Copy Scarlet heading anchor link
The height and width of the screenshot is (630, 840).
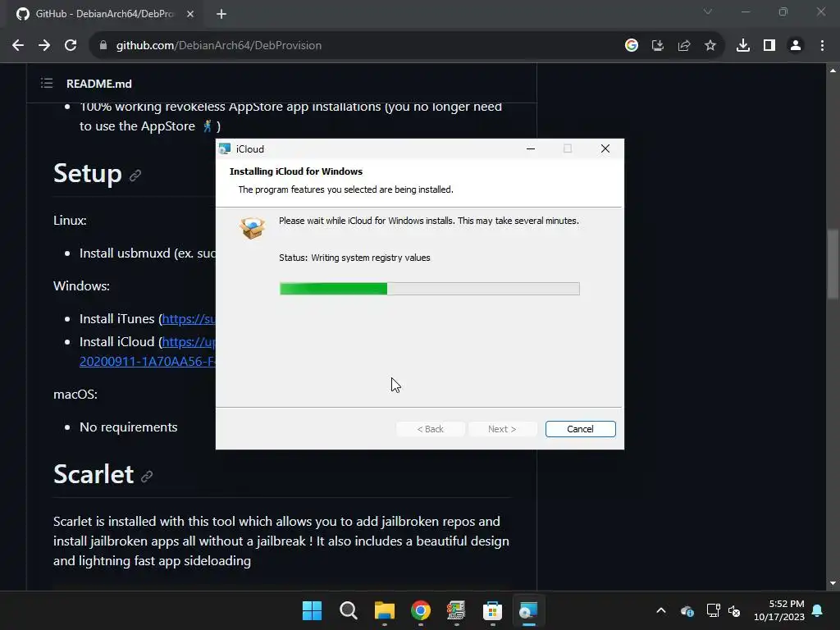pos(147,477)
